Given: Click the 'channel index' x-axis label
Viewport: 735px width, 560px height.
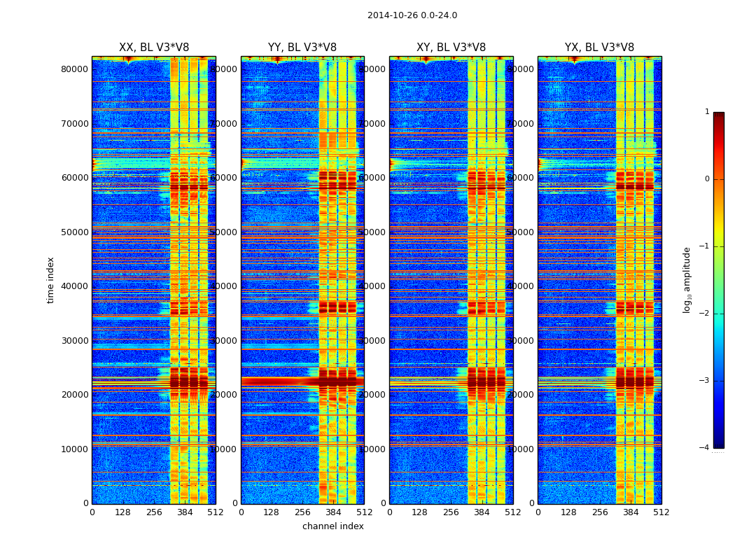Looking at the screenshot, I should point(332,526).
